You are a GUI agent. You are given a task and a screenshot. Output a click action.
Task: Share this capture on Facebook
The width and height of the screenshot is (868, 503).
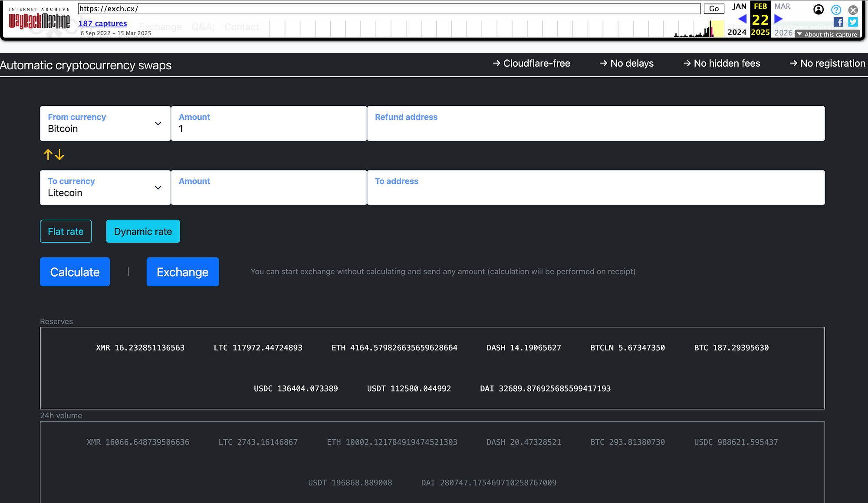click(x=839, y=22)
